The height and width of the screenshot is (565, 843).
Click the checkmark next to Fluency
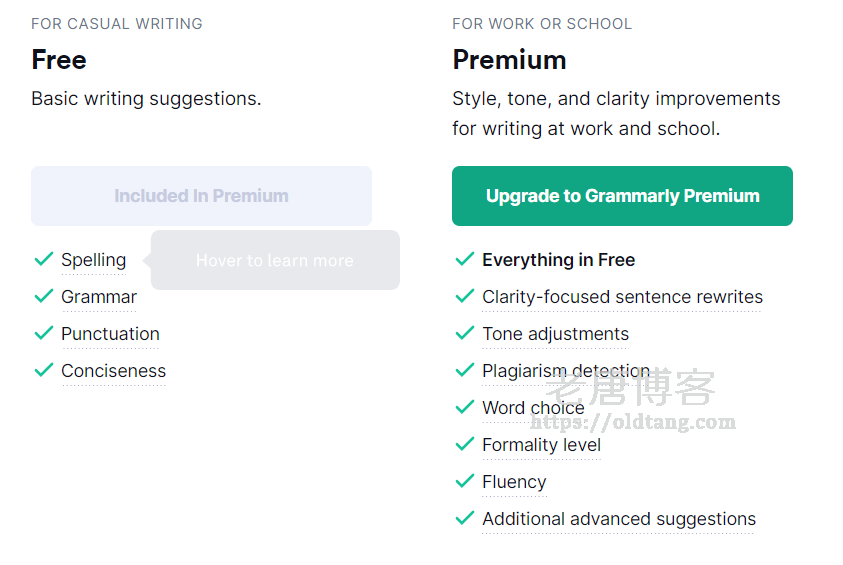click(464, 481)
